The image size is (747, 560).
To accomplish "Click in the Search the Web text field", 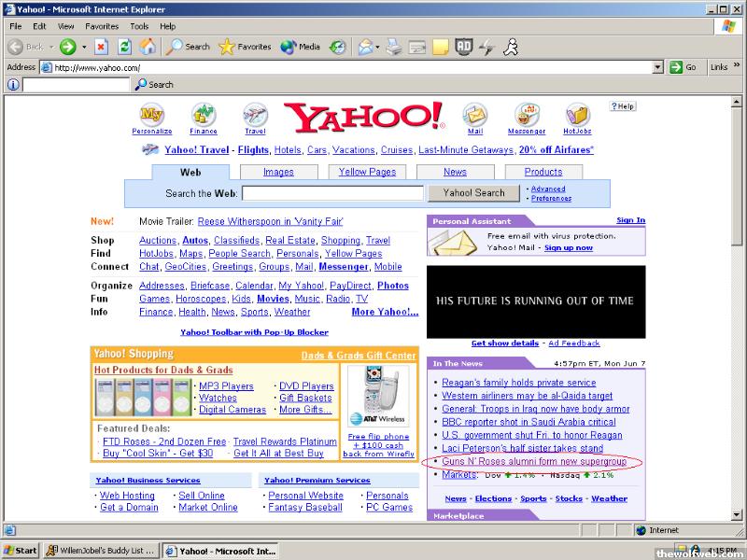I will coord(333,193).
